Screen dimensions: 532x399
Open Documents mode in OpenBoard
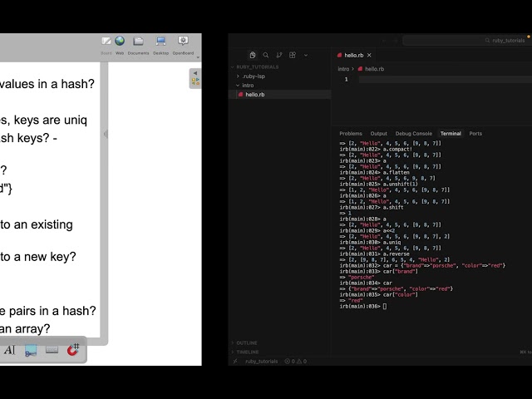[138, 45]
